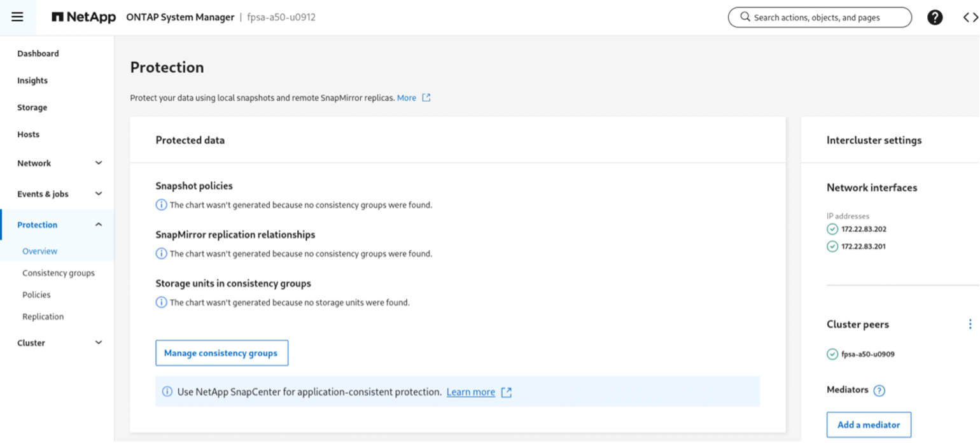Go to Consistency groups page

pos(59,273)
